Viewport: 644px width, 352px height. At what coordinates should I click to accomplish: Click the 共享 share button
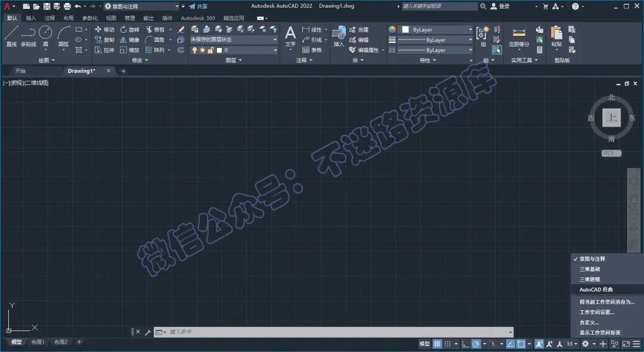click(199, 6)
